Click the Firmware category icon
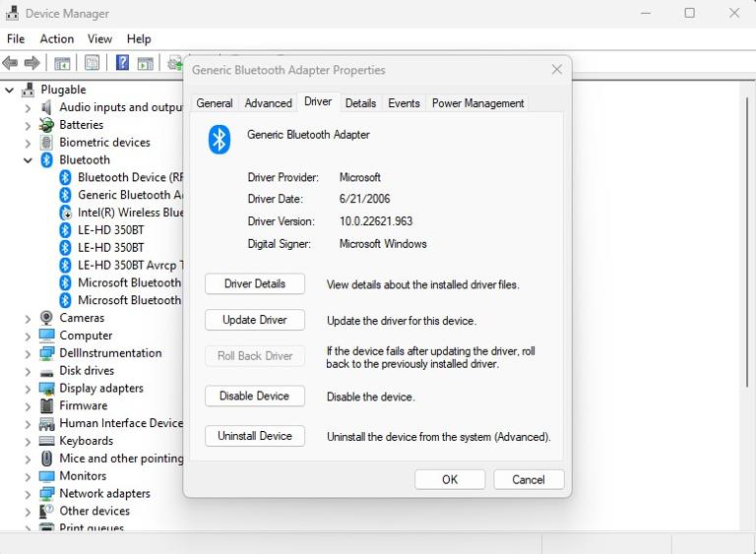This screenshot has width=756, height=554. click(x=46, y=405)
